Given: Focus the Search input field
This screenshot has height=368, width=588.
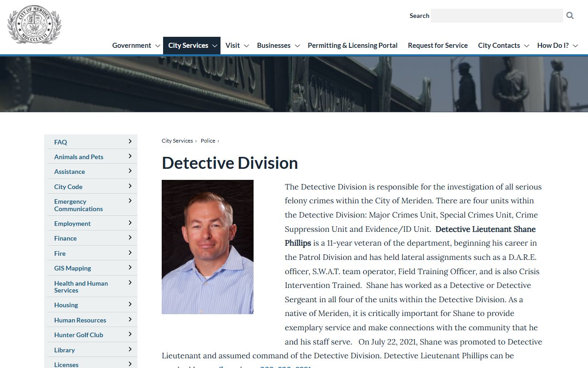Looking at the screenshot, I should point(497,16).
